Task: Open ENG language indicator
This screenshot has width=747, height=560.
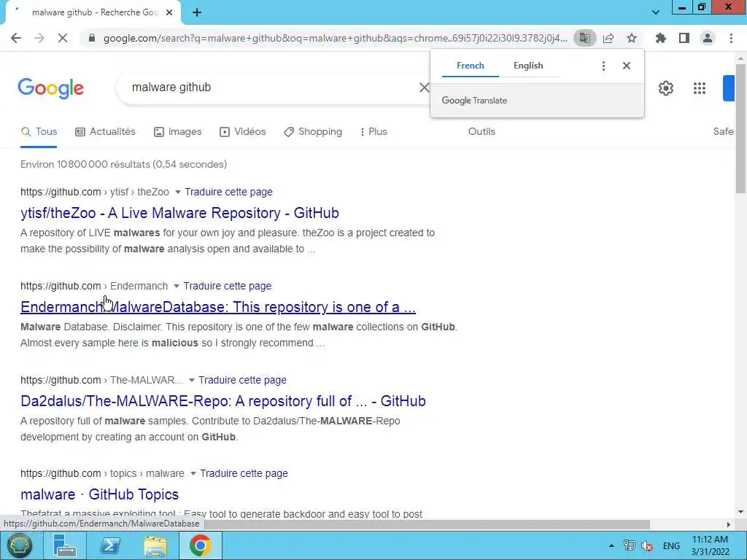Action: [x=671, y=545]
